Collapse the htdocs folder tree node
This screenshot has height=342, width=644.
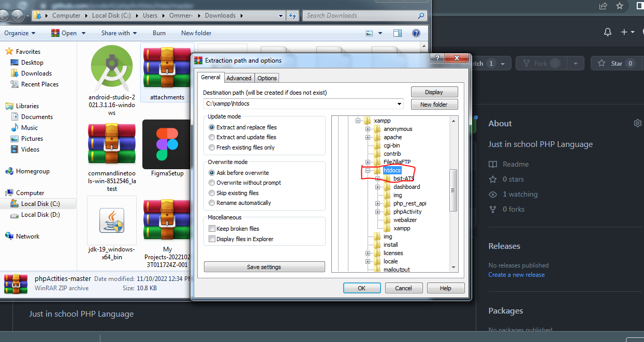coord(368,170)
